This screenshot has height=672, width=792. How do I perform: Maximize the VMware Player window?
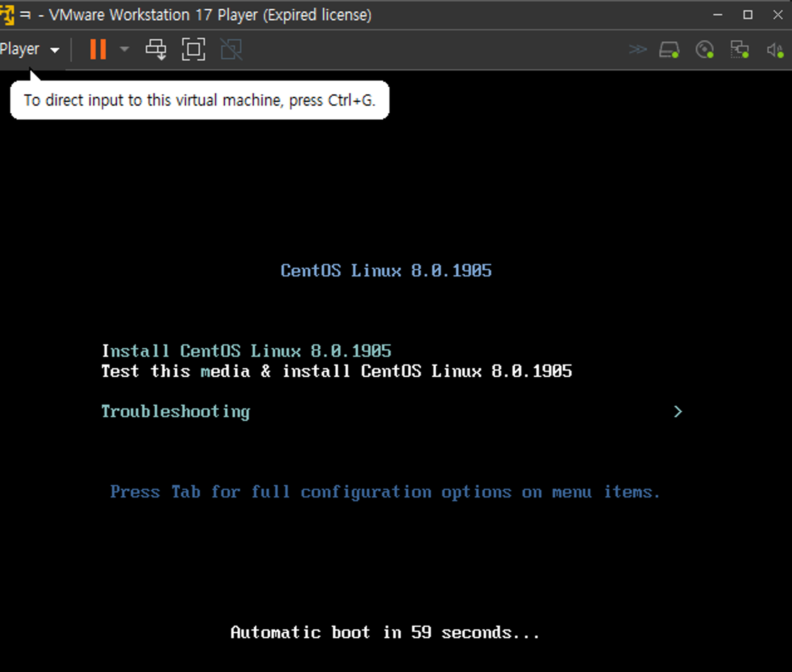point(748,15)
